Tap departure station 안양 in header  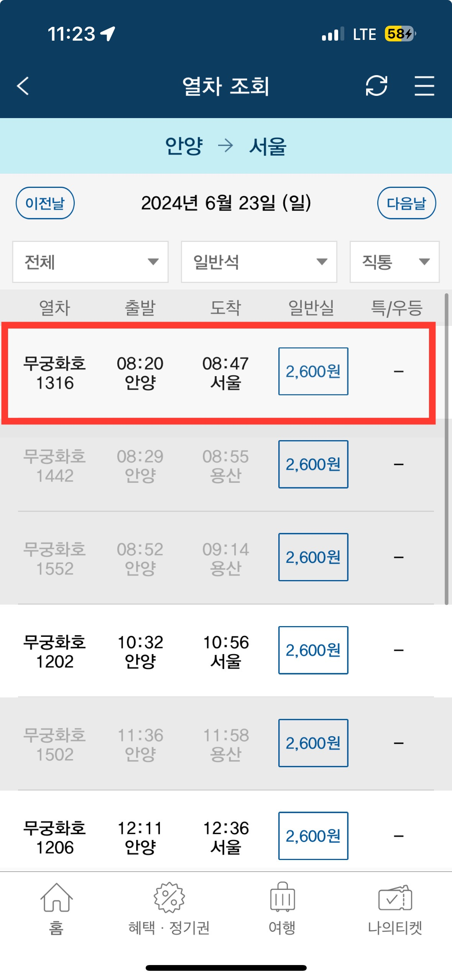184,146
